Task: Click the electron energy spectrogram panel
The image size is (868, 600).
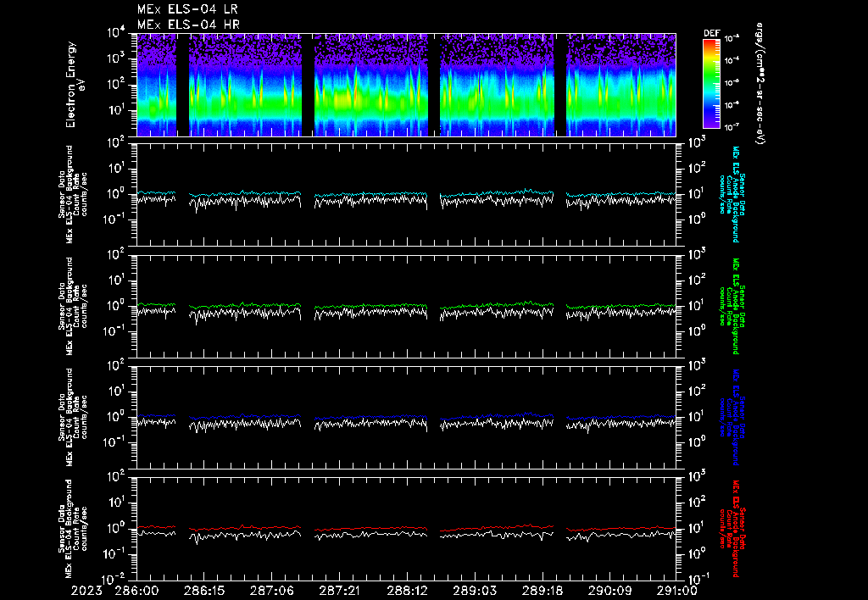Action: (406, 85)
